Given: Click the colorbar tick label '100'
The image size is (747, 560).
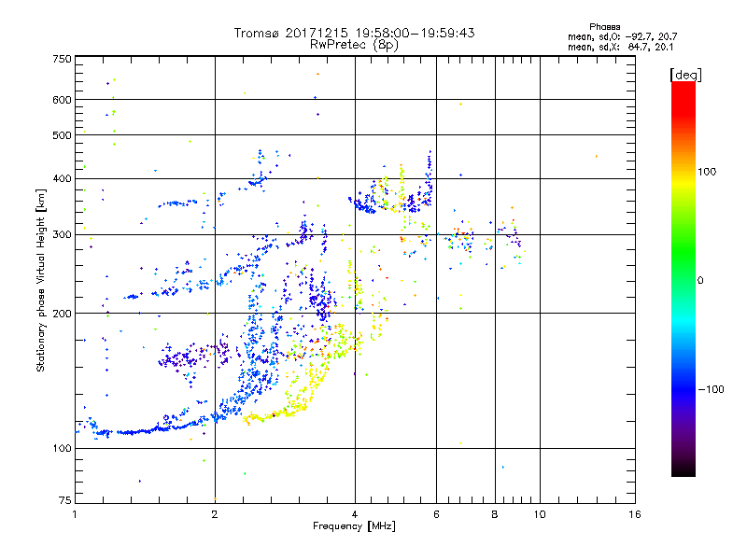Looking at the screenshot, I should pos(707,172).
